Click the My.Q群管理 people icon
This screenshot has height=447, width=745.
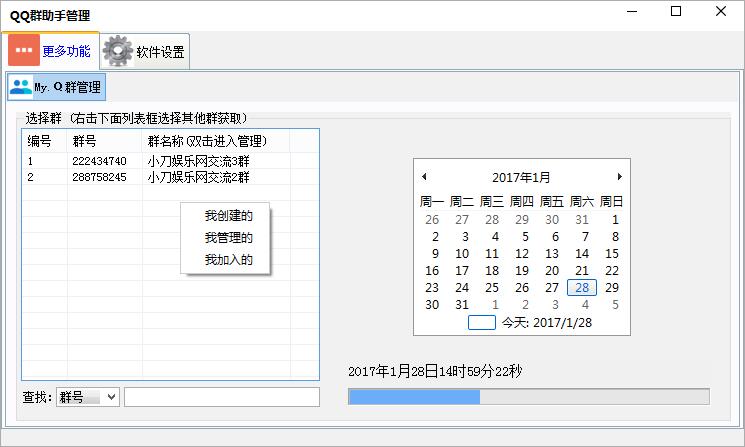coord(21,87)
